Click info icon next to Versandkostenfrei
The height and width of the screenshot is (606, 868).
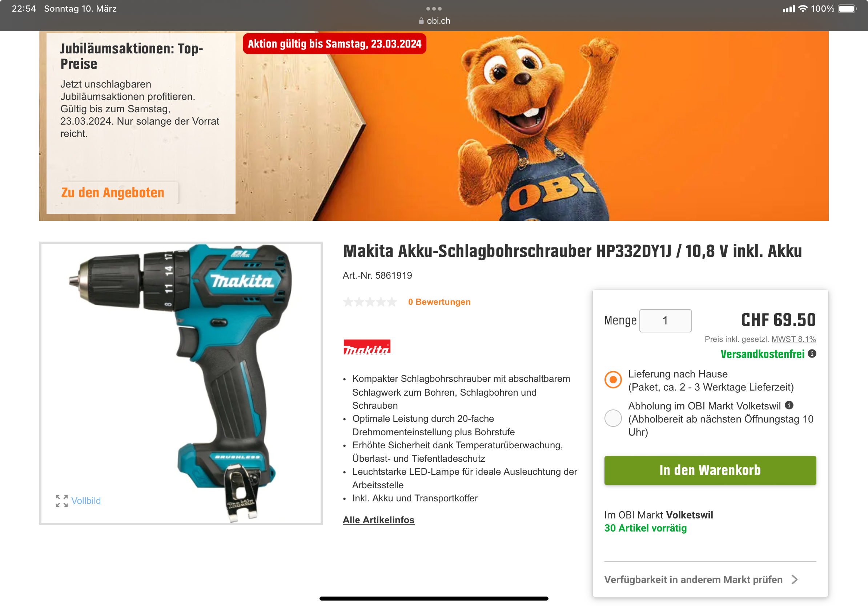[x=812, y=353]
